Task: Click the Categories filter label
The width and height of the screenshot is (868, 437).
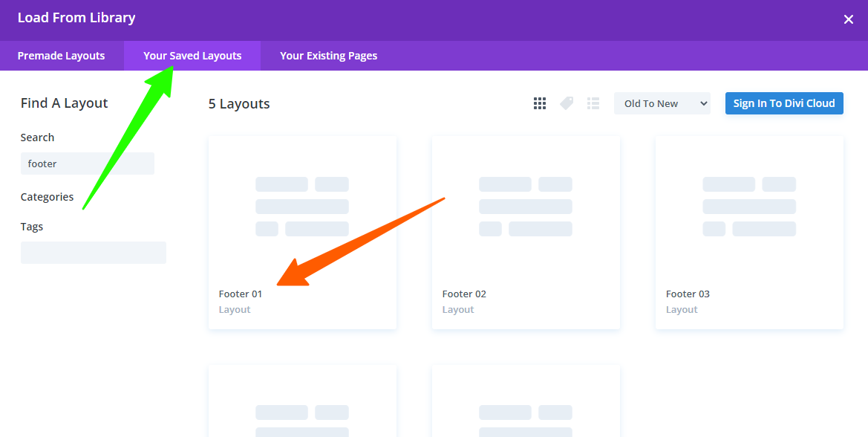Action: pos(47,197)
